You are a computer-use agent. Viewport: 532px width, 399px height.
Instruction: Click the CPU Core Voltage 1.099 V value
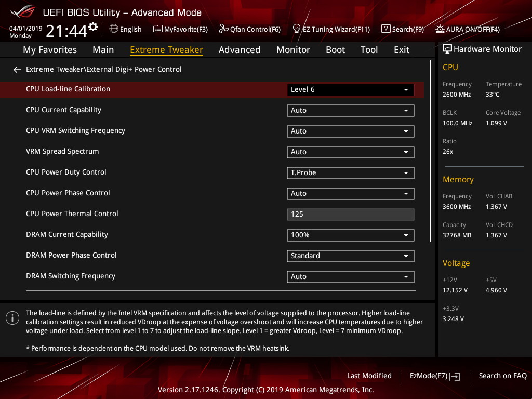(496, 123)
